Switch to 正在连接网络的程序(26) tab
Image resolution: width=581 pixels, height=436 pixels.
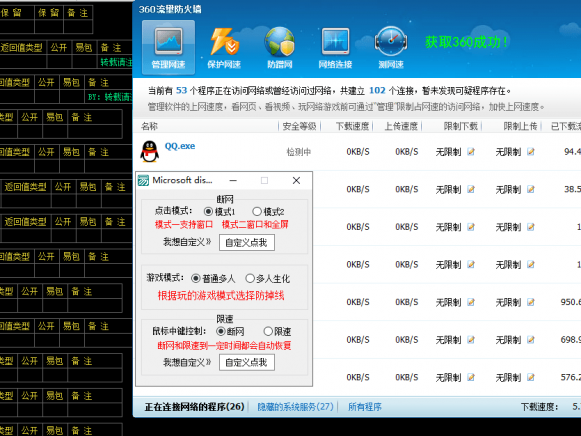coord(195,407)
